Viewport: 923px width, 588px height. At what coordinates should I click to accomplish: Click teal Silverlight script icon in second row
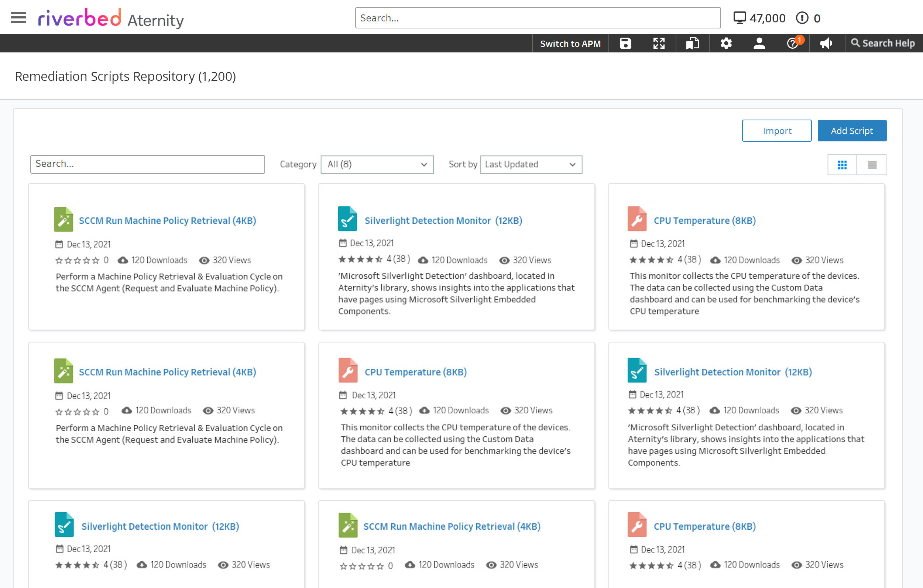click(637, 370)
